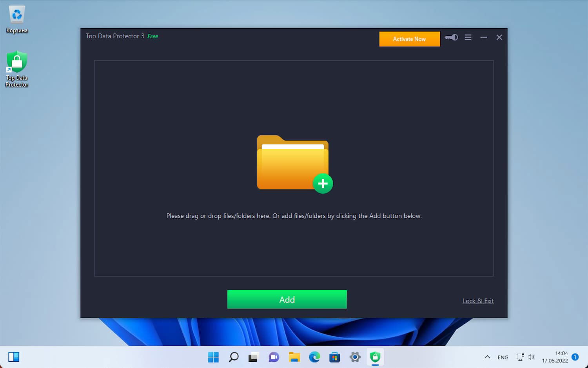
Task: Open Top Data Protector desktop shortcut
Action: click(x=17, y=69)
